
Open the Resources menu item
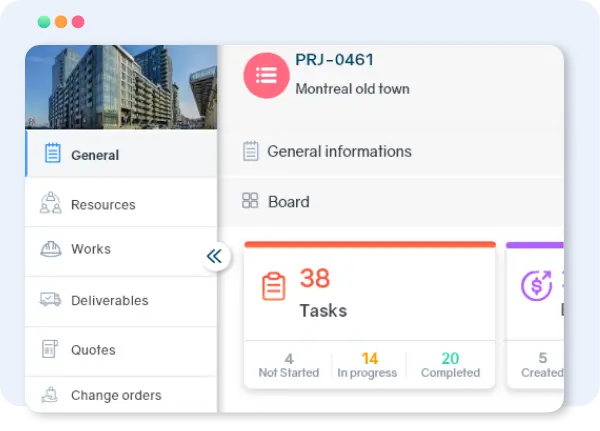(103, 205)
